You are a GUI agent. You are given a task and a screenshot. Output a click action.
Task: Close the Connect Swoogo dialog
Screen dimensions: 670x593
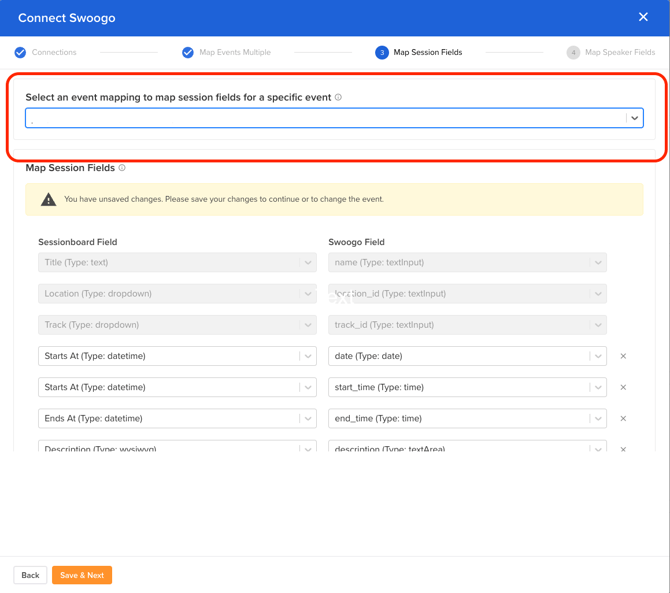(x=643, y=17)
